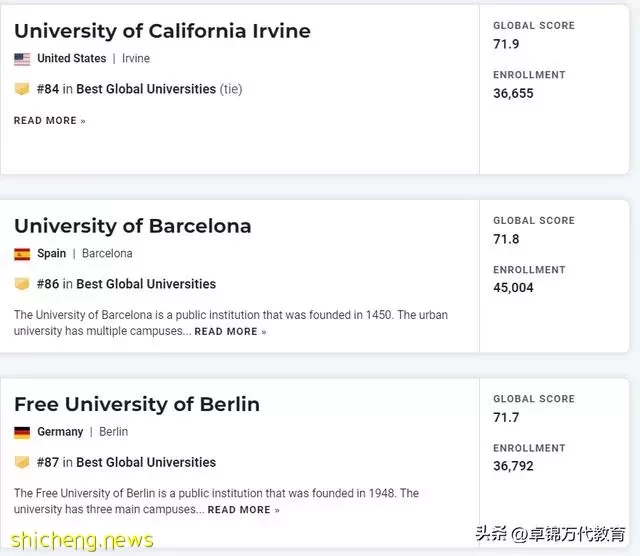
Task: Open University of California Irvine title
Action: pyautogui.click(x=162, y=31)
